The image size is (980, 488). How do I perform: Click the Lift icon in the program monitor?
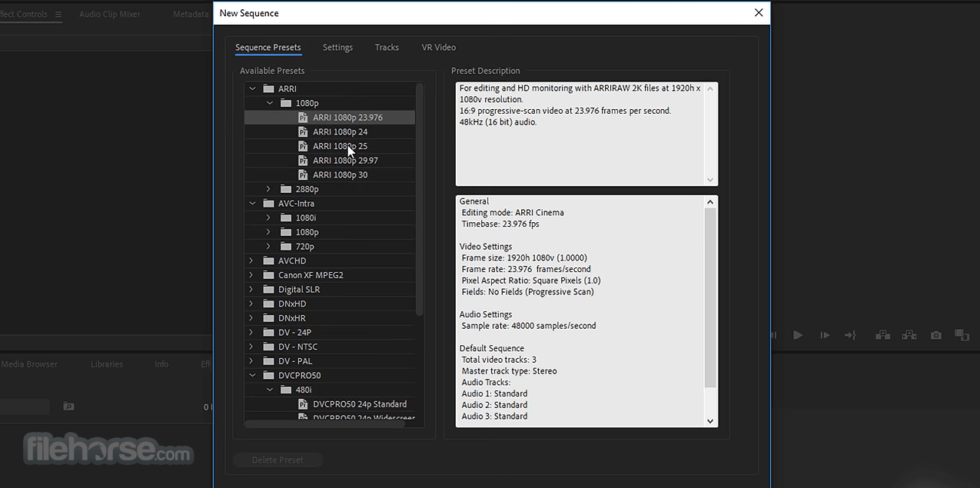point(882,335)
